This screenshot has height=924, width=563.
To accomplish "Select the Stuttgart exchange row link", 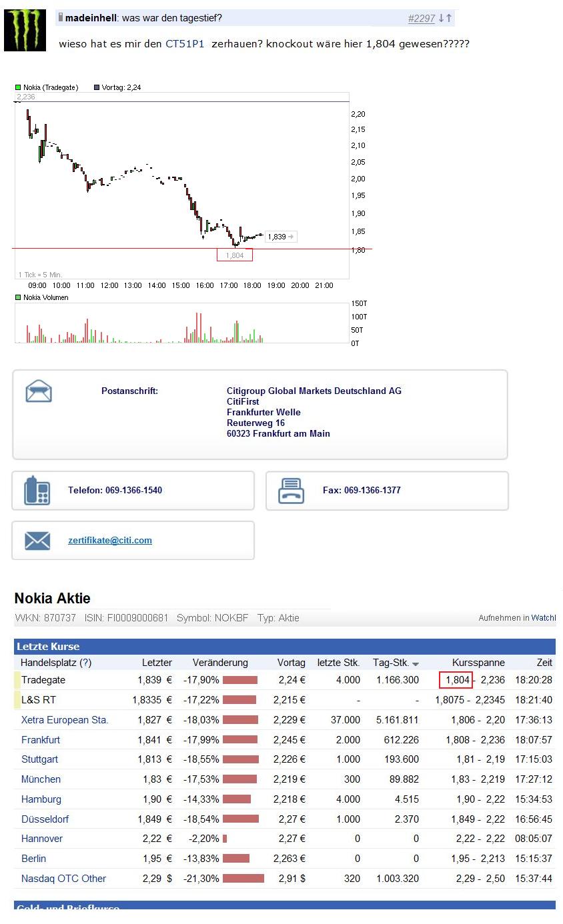I will coord(39,759).
